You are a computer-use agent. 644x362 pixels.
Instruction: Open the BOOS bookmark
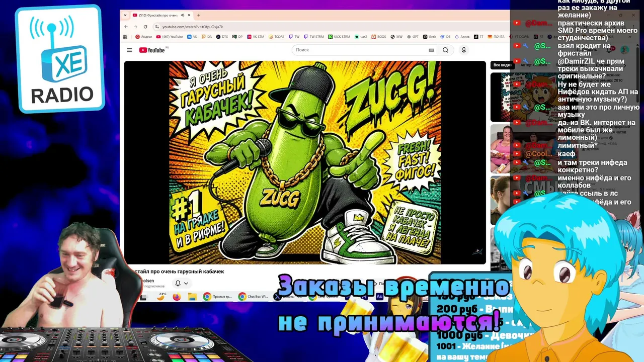379,37
